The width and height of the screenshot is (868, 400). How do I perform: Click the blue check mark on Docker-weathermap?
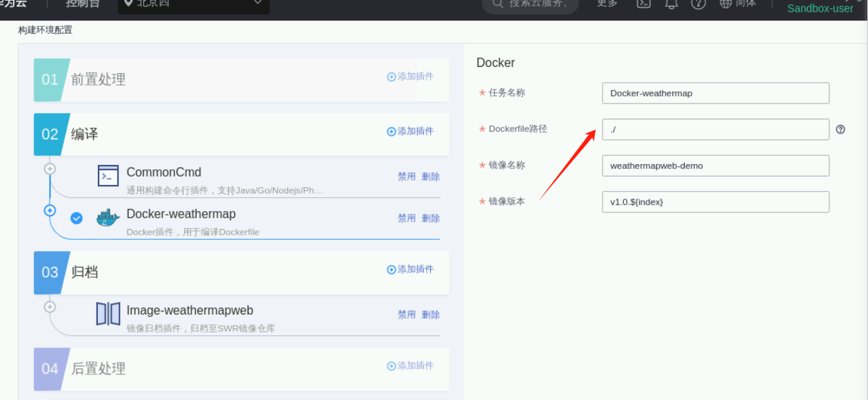[77, 218]
